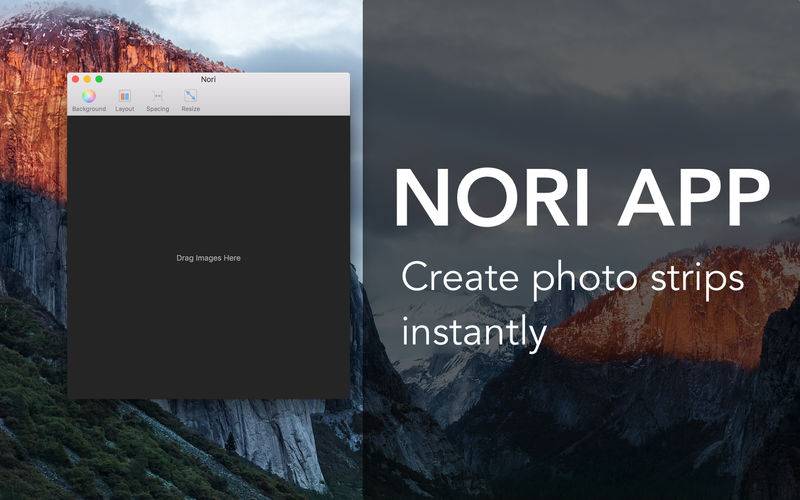This screenshot has height=500, width=800.
Task: Close the Nori window with red button
Action: click(x=76, y=79)
